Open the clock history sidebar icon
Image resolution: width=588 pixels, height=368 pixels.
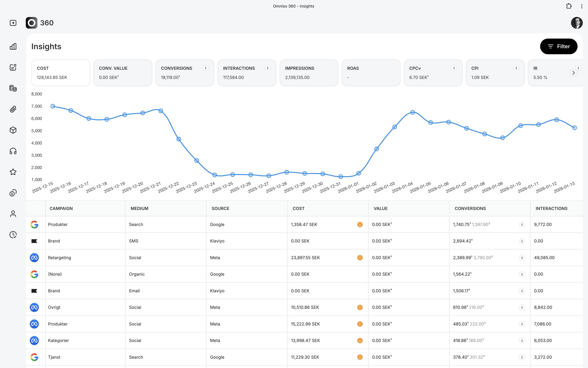(13, 235)
